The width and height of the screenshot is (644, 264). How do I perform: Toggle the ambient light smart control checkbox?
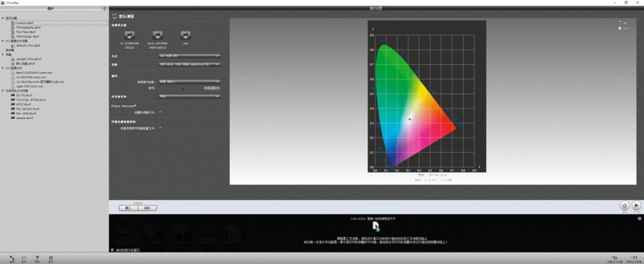point(160,128)
